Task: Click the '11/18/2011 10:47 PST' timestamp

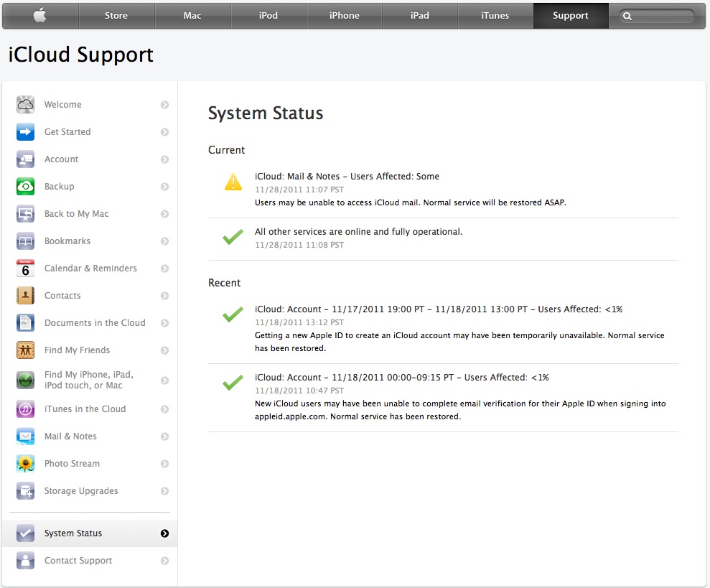Action: (x=299, y=391)
